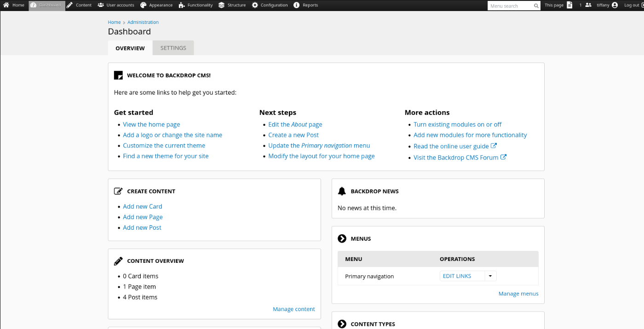Click the Functionality puzzle piece icon

point(182,5)
